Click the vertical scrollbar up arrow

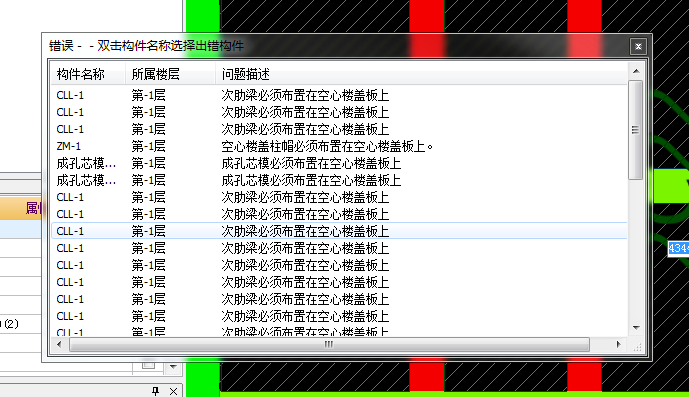click(636, 71)
